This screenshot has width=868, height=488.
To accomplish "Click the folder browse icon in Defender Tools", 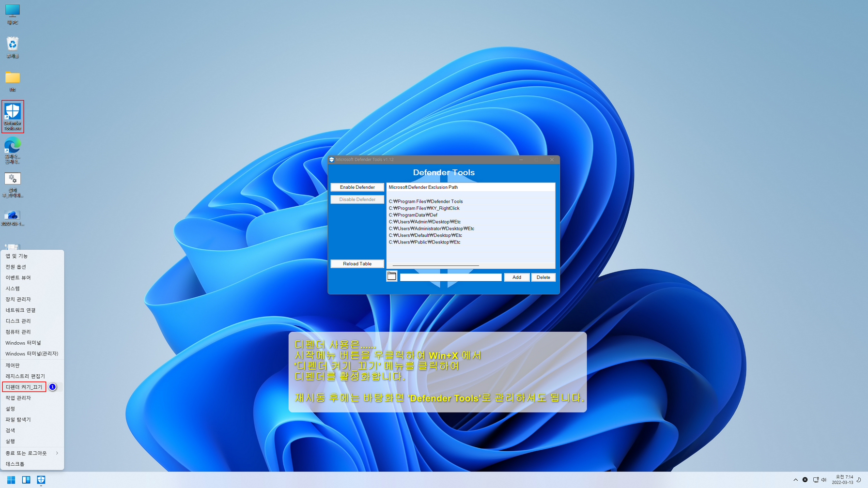I will [391, 276].
